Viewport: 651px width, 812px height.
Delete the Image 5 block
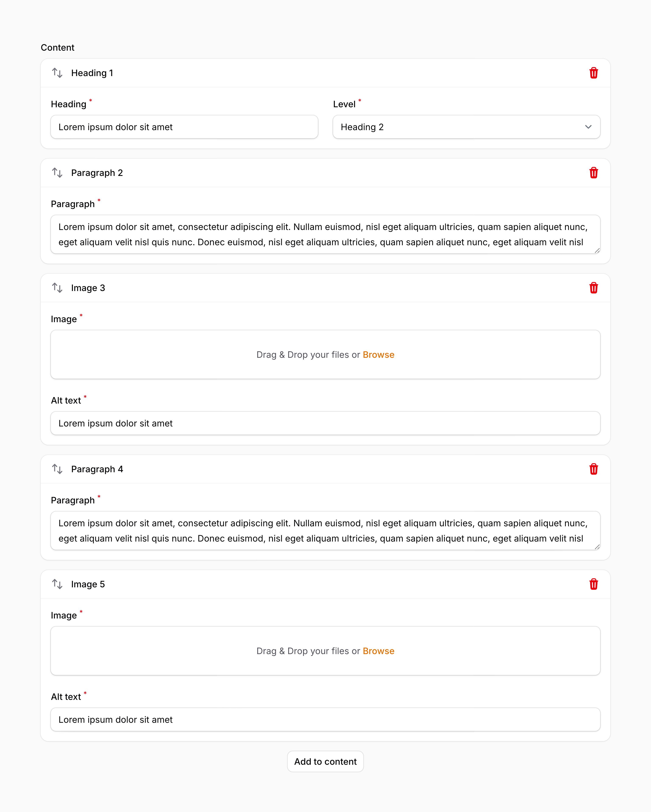593,584
